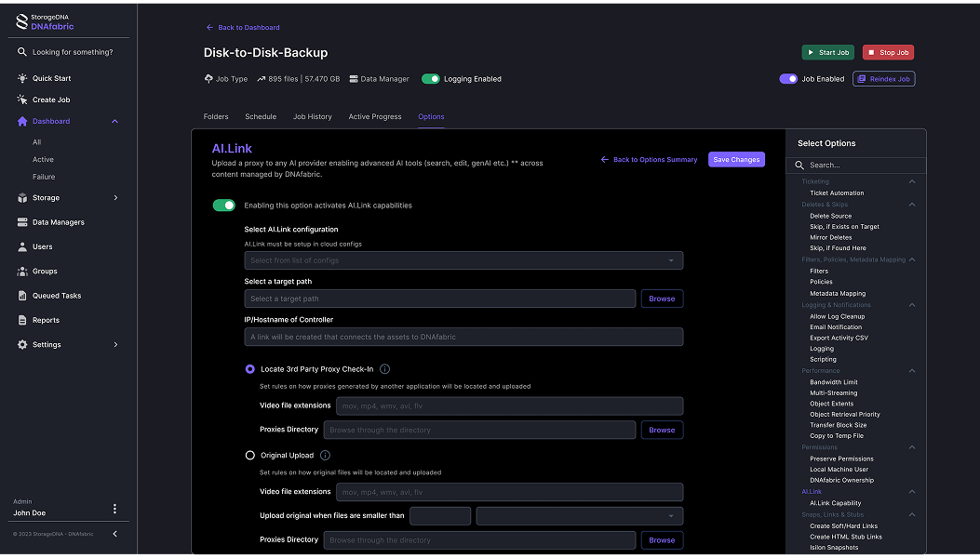Viewport: 980px width, 558px height.
Task: Open user menu via three-dot icon next to John Doe
Action: 115,509
